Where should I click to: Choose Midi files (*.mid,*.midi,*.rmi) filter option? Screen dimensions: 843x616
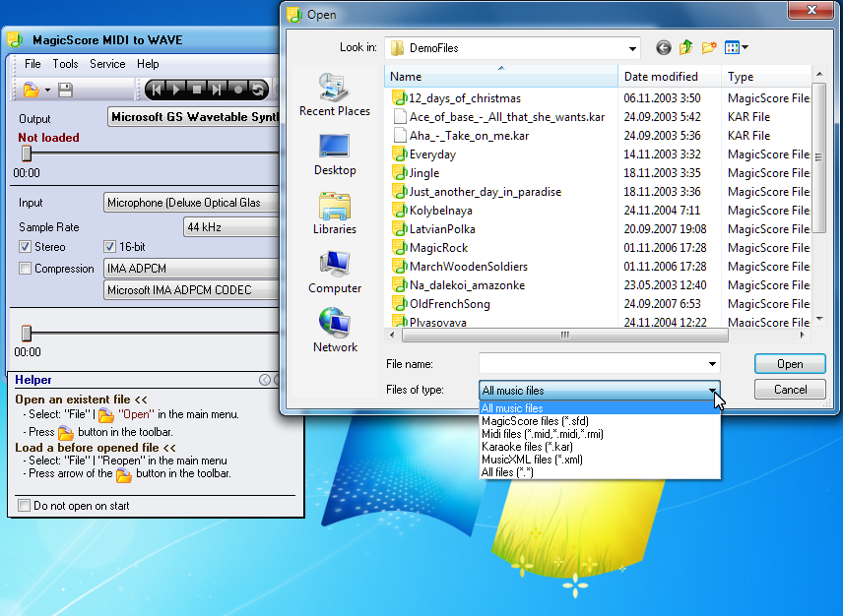tap(600, 434)
